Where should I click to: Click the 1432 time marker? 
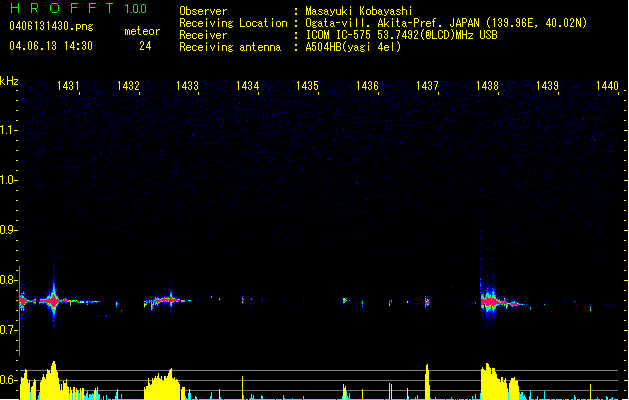[128, 86]
